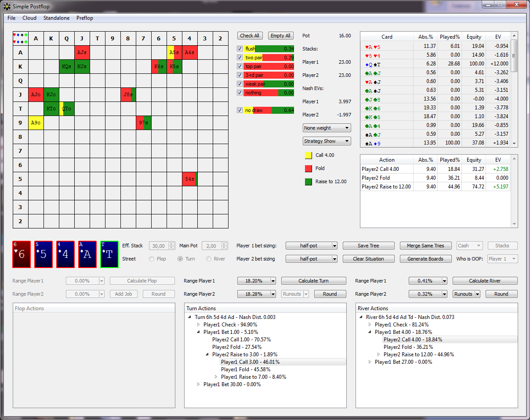This screenshot has width=530, height=420.
Task: Open the File menu
Action: pyautogui.click(x=11, y=18)
